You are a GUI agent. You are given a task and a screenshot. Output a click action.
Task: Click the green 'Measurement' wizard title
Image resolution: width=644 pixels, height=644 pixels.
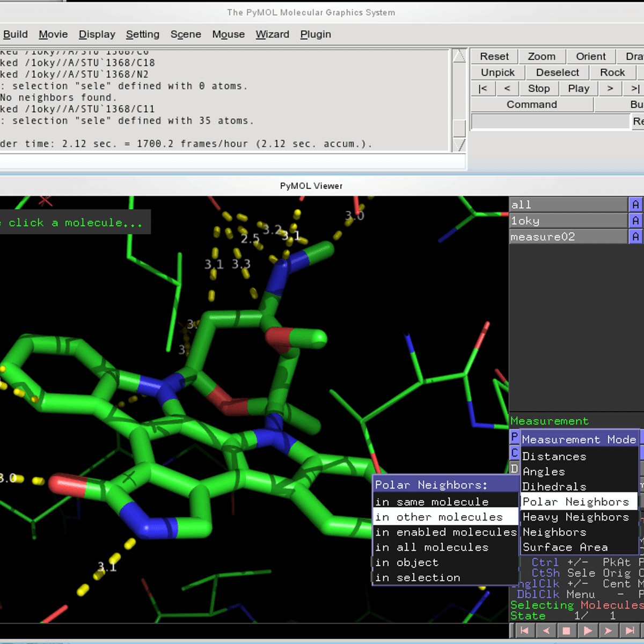coord(550,421)
